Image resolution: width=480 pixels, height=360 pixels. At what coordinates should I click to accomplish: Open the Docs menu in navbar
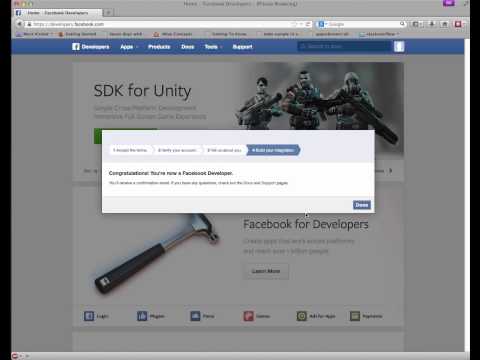(x=188, y=47)
